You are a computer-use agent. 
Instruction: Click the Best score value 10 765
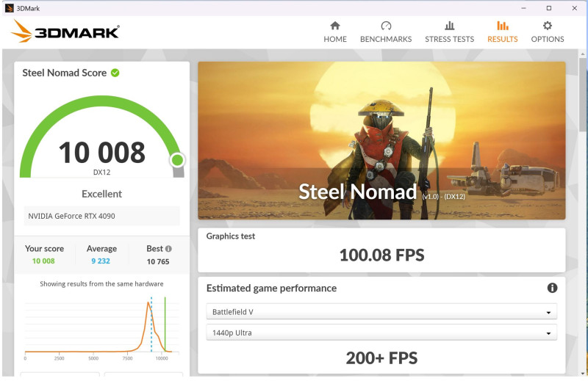pos(158,261)
